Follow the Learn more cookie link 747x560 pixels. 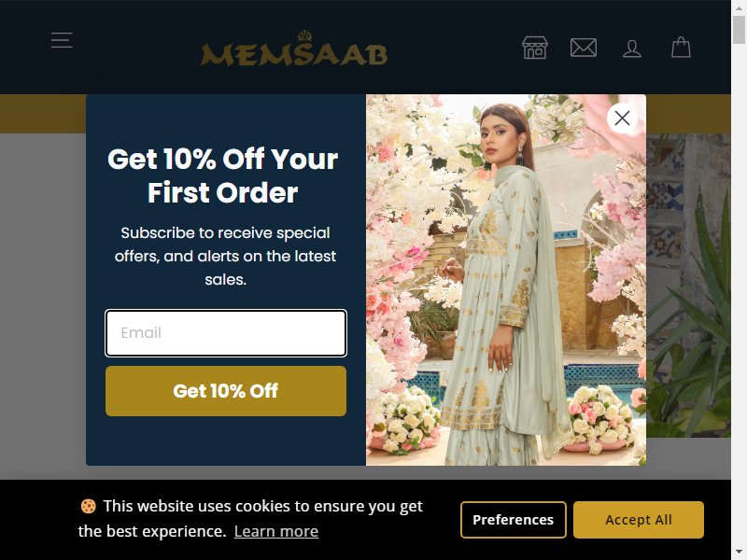(276, 531)
